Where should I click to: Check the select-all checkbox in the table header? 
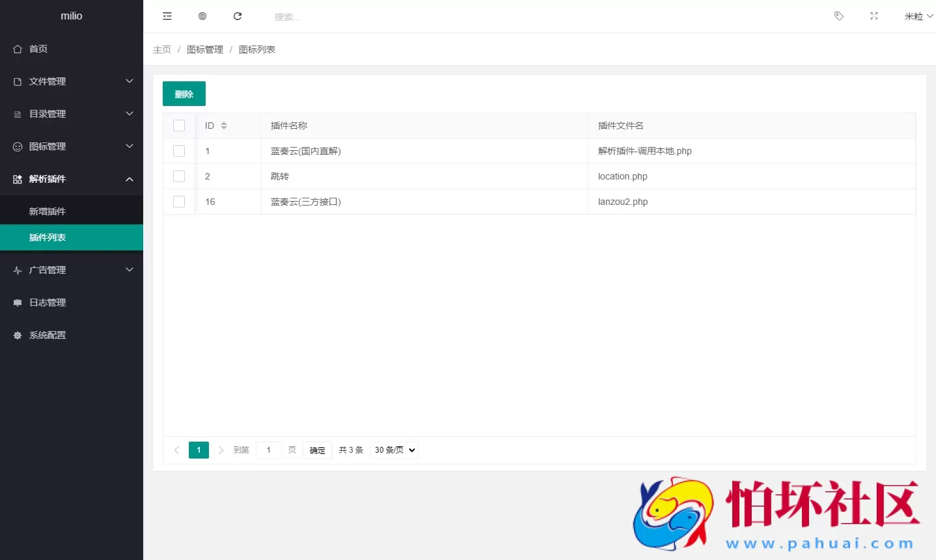click(179, 125)
